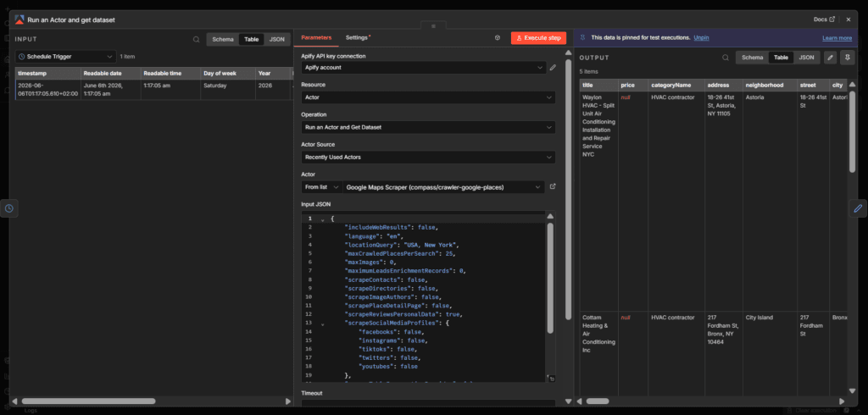Screen dimensions: 868x415
Task: Click the neighborhood column header
Action: [770, 86]
